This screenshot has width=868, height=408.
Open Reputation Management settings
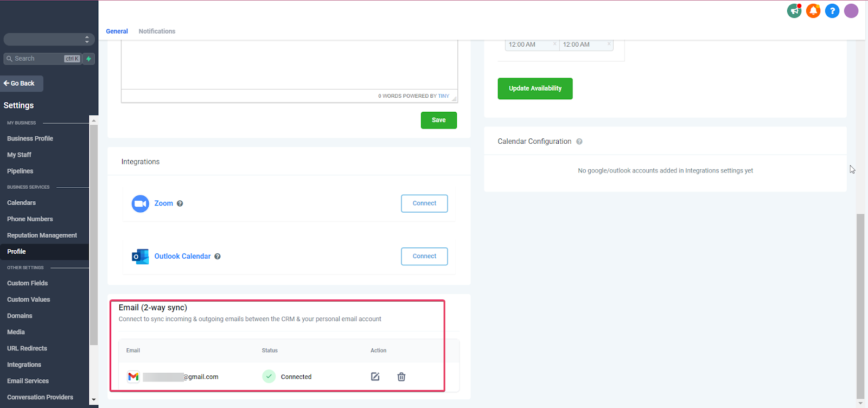coord(42,235)
